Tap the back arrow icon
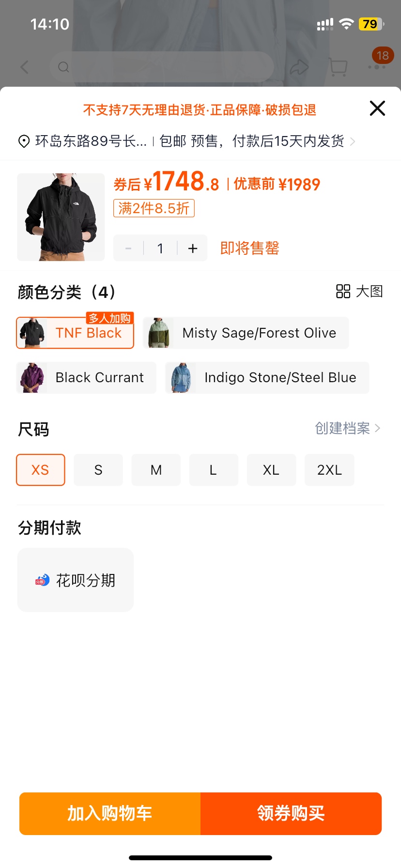 (x=25, y=67)
